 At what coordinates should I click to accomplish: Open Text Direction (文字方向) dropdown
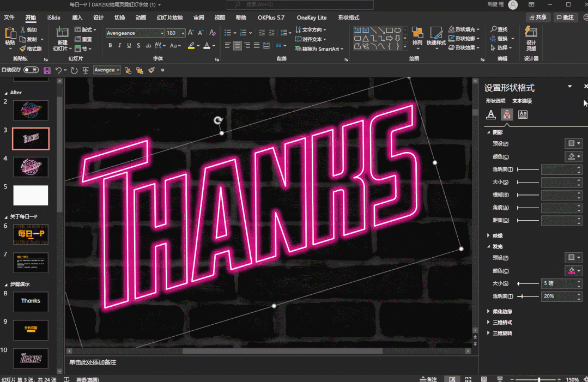(x=311, y=29)
